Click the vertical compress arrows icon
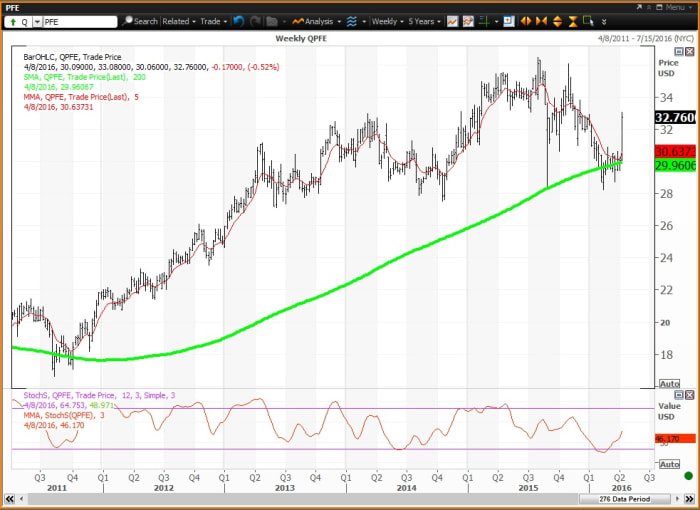The width and height of the screenshot is (700, 510). 571,21
